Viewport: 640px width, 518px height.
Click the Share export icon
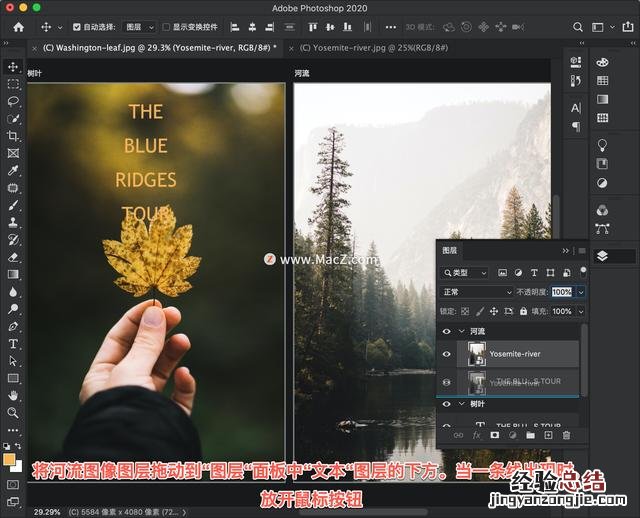tap(628, 27)
